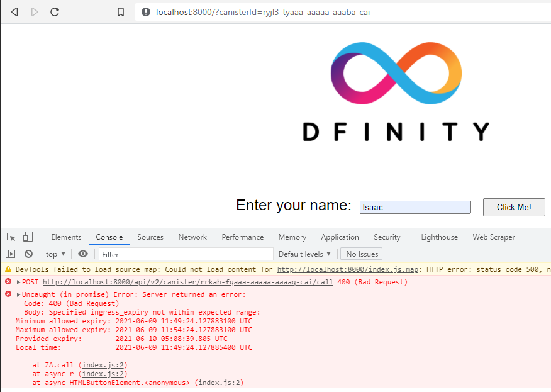Image resolution: width=551 pixels, height=392 pixels.
Task: Open the canister call URL link
Action: pos(187,283)
